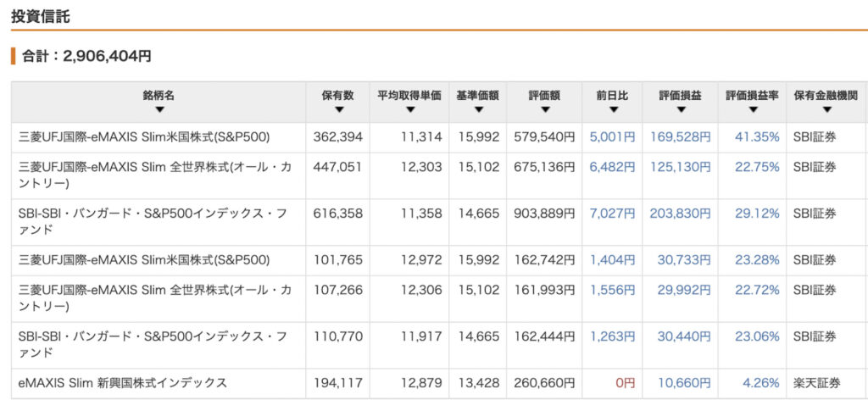868x411 pixels.
Task: Click the 投資信託 section heading
Action: coord(41,16)
